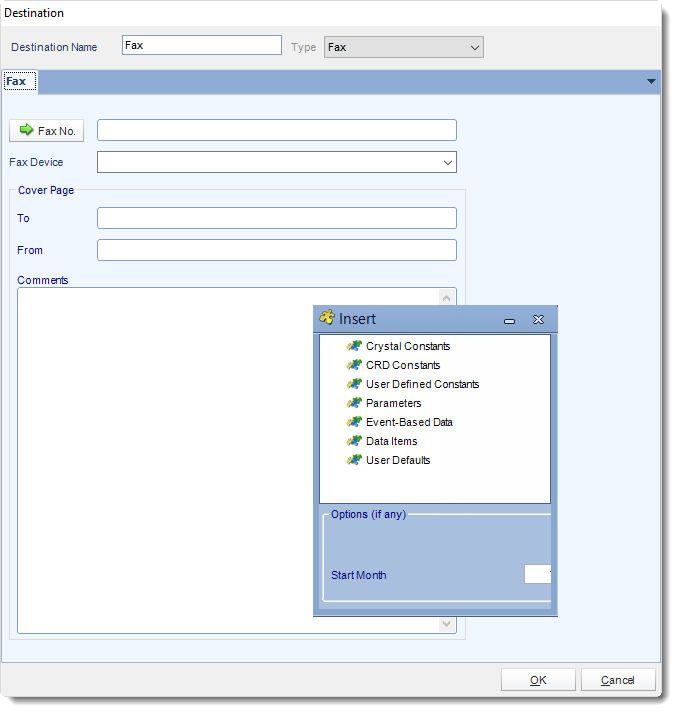677x712 pixels.
Task: Click the Destination Name field
Action: (202, 45)
